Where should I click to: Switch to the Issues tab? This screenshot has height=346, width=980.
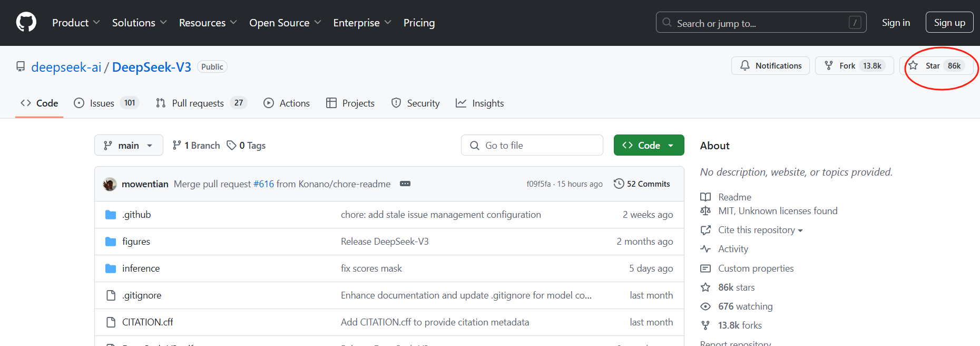(x=106, y=103)
